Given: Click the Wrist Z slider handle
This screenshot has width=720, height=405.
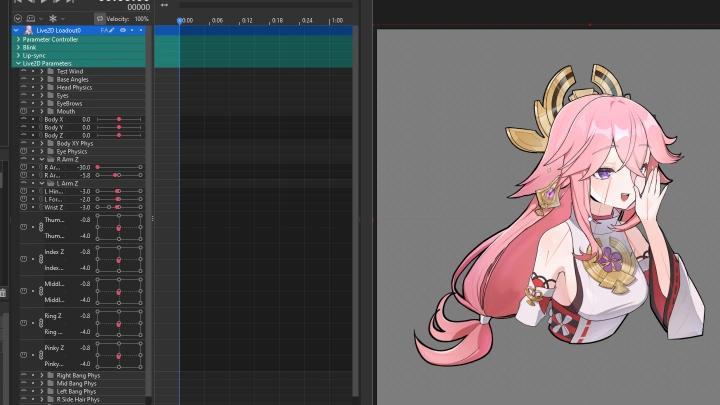Looking at the screenshot, I should coord(118,207).
